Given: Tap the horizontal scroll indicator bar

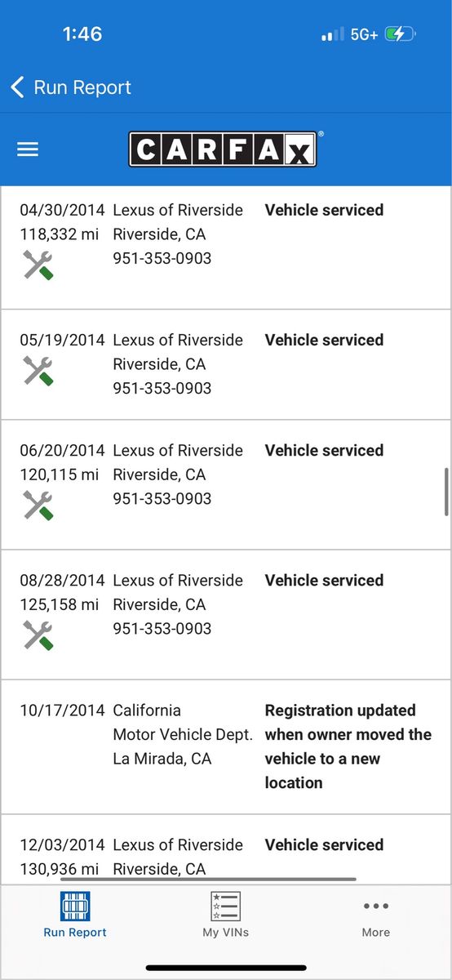Looking at the screenshot, I should coord(208,880).
